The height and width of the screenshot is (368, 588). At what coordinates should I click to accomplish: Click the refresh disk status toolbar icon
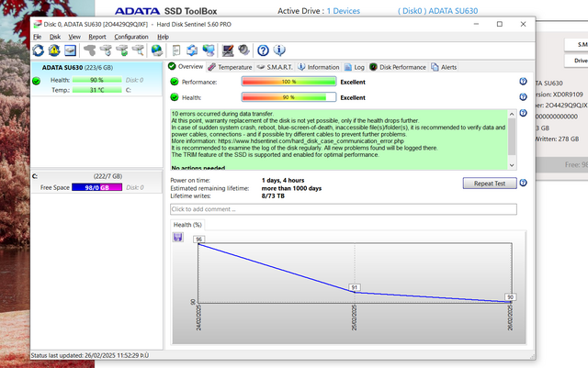point(38,50)
